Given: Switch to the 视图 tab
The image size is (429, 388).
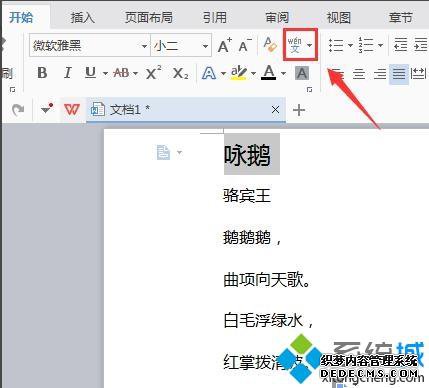Looking at the screenshot, I should [339, 18].
